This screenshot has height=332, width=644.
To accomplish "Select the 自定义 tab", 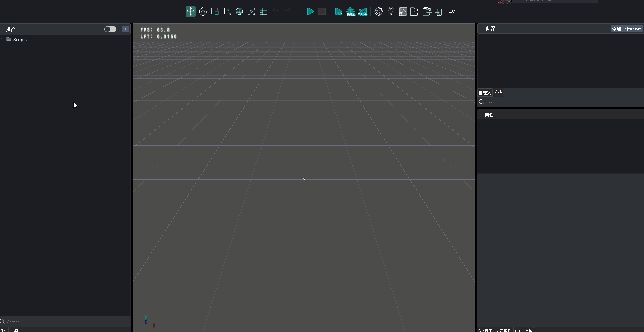I will [485, 93].
